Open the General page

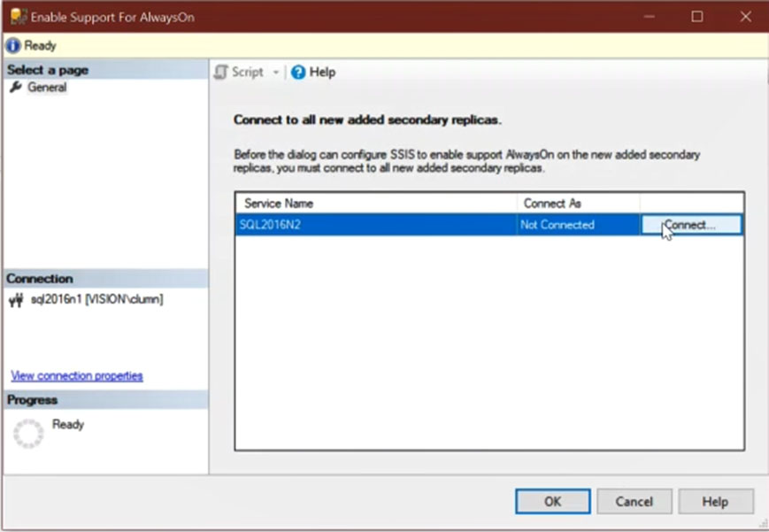coord(47,88)
